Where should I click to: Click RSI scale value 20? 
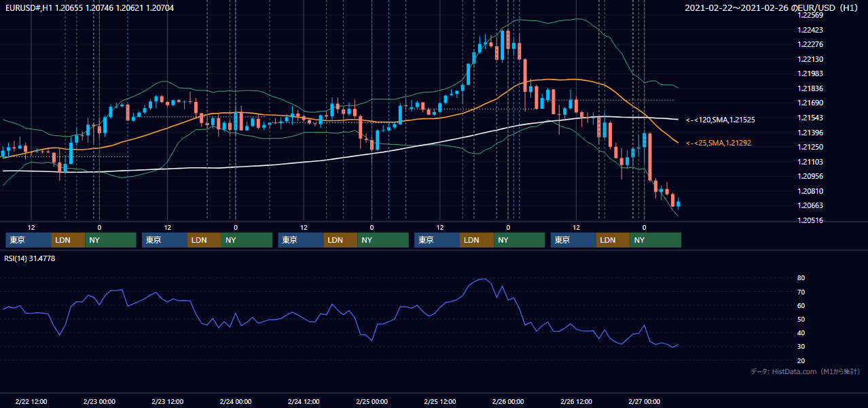pyautogui.click(x=801, y=361)
